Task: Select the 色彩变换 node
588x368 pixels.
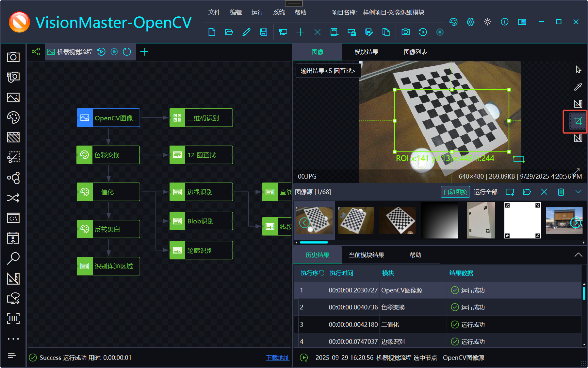Action: [108, 155]
